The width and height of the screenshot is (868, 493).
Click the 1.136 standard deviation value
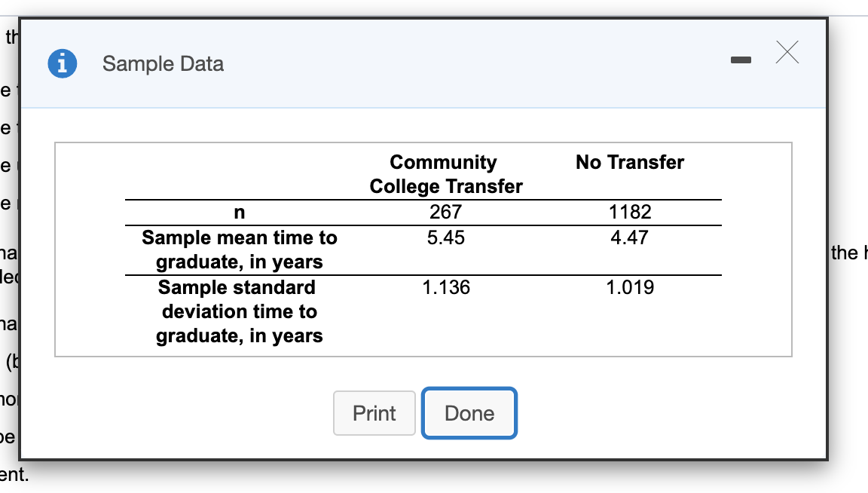pyautogui.click(x=445, y=287)
